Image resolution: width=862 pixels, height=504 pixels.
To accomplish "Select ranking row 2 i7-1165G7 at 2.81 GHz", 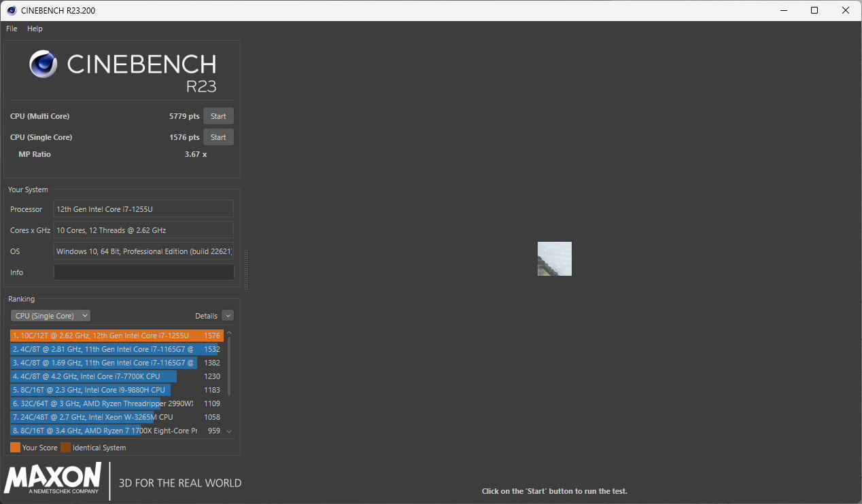I will coord(116,349).
